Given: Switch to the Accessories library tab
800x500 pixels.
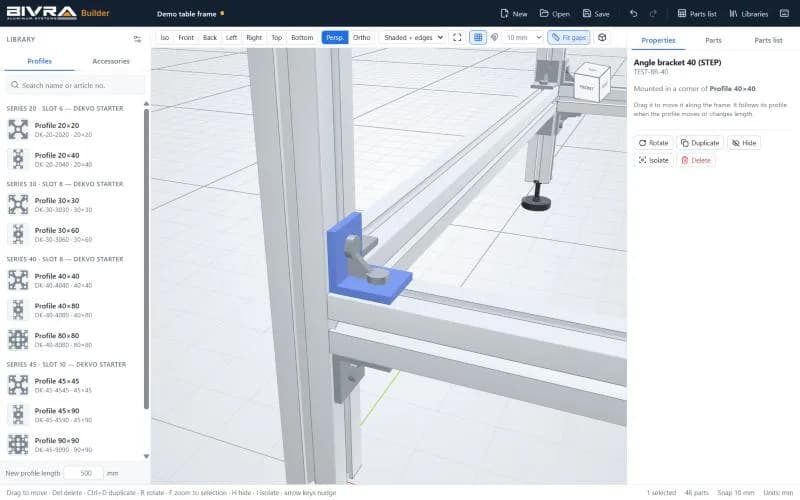Looking at the screenshot, I should coord(111,61).
